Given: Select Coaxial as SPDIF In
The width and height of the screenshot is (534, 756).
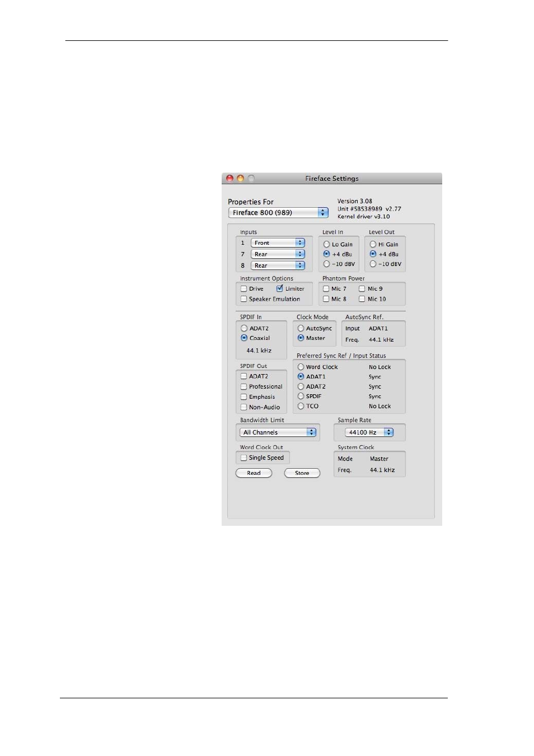Looking at the screenshot, I should coord(244,338).
